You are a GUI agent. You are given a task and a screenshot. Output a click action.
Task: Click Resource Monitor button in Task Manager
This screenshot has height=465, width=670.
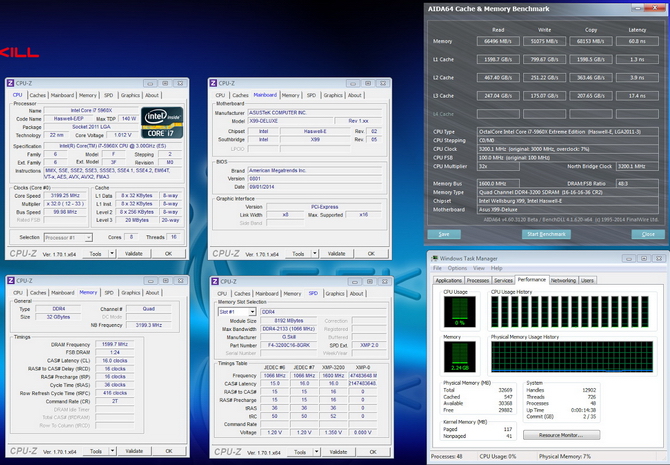[x=561, y=435]
